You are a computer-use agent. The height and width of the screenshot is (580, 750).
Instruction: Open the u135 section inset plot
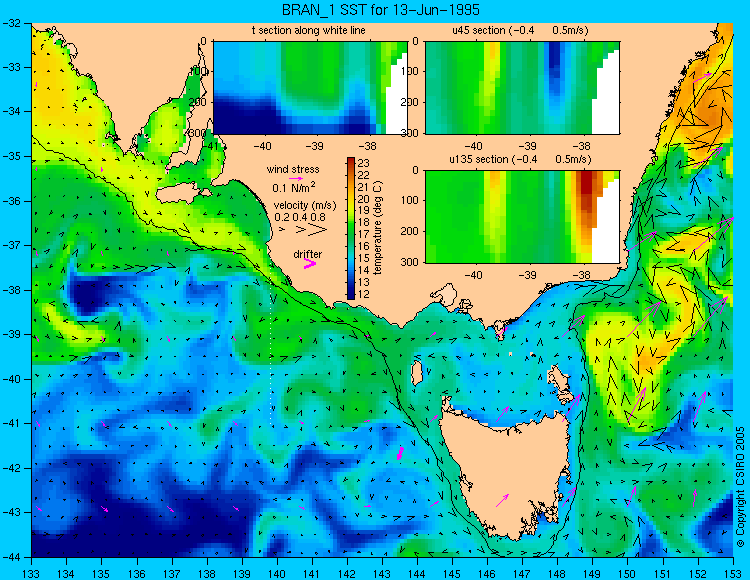[x=522, y=217]
